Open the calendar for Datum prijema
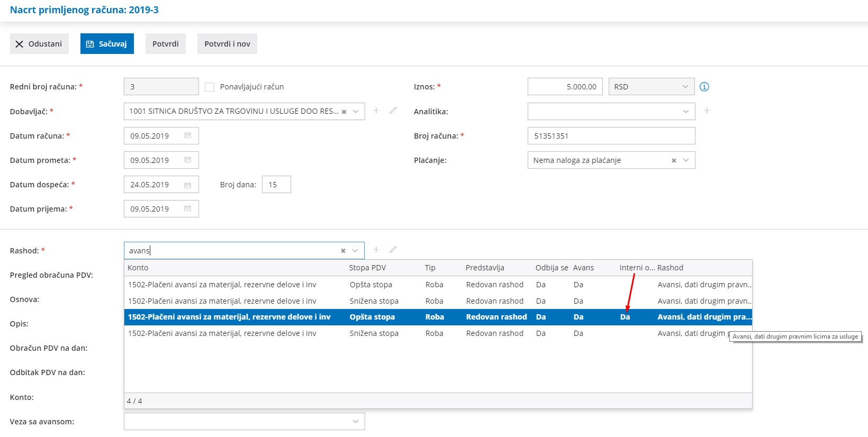The image size is (868, 437). pyautogui.click(x=187, y=208)
